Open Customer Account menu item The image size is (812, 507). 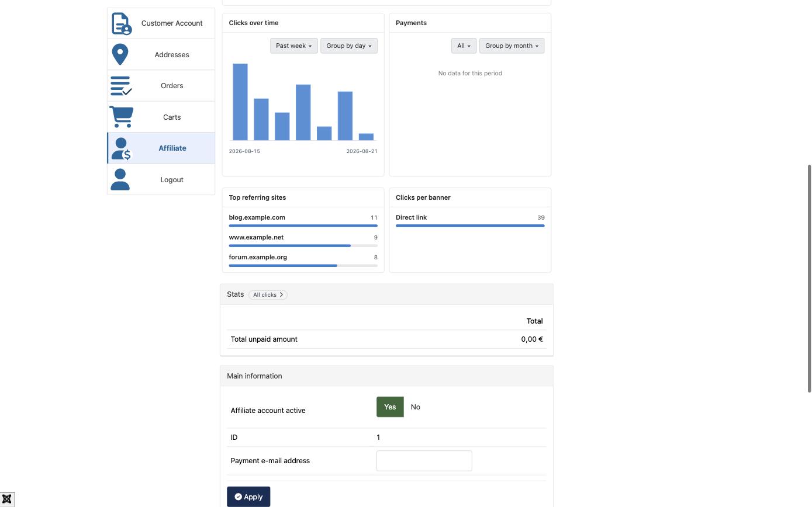[x=161, y=23]
